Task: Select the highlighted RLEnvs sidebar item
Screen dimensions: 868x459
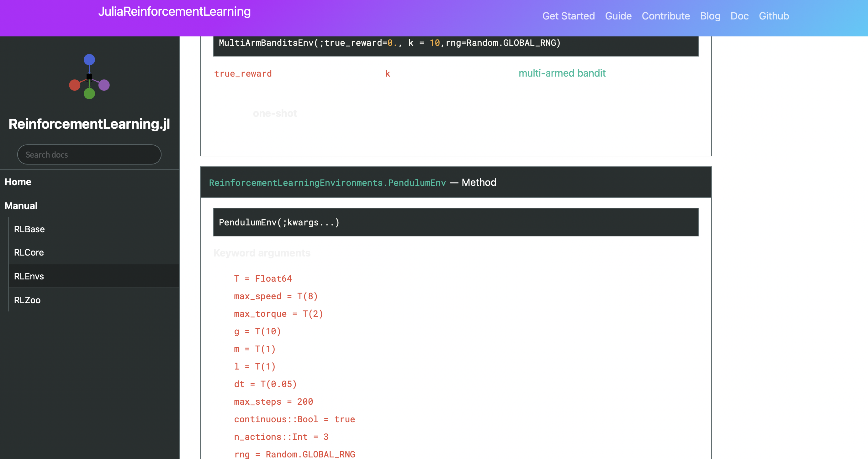Action: [x=29, y=276]
